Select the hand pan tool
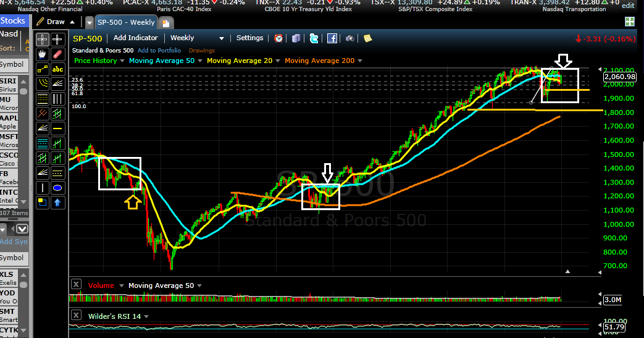The height and width of the screenshot is (338, 644). click(43, 54)
